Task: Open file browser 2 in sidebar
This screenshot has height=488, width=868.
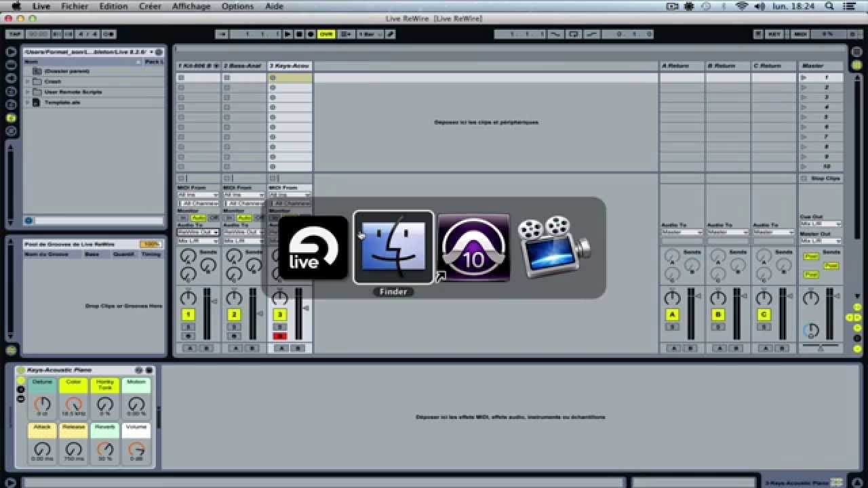Action: [11, 104]
